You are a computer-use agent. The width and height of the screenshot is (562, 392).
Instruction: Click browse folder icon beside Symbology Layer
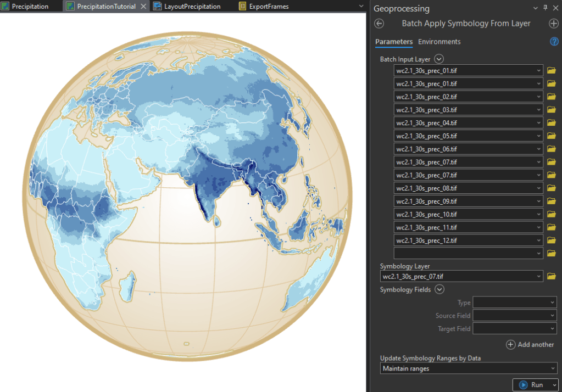(x=552, y=276)
